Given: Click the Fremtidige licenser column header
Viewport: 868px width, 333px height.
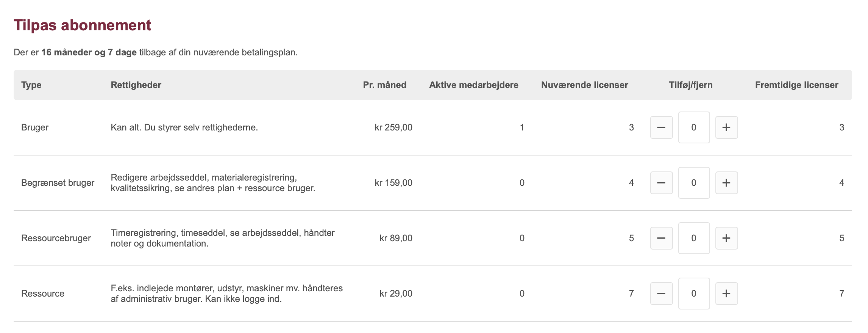Looking at the screenshot, I should (x=797, y=85).
